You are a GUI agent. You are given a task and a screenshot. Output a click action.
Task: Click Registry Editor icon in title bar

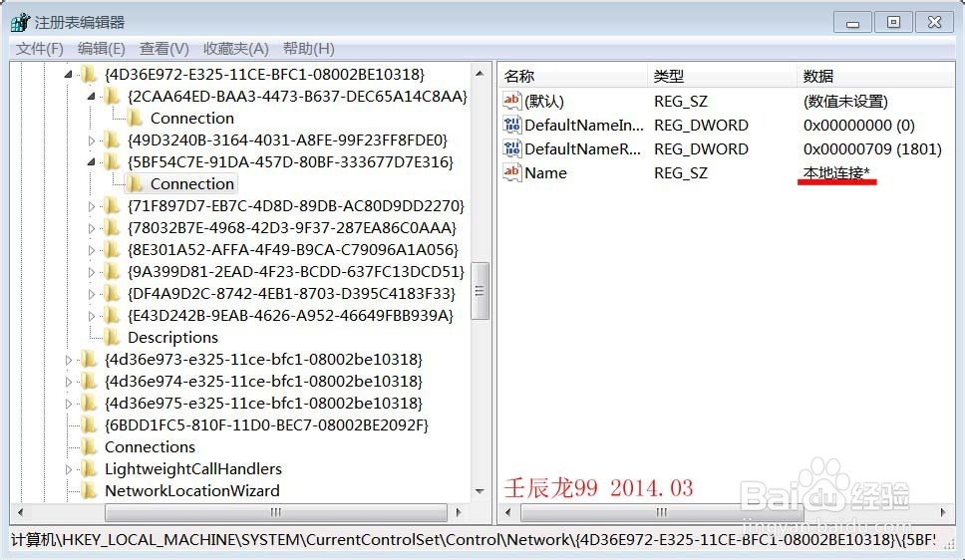(x=20, y=22)
